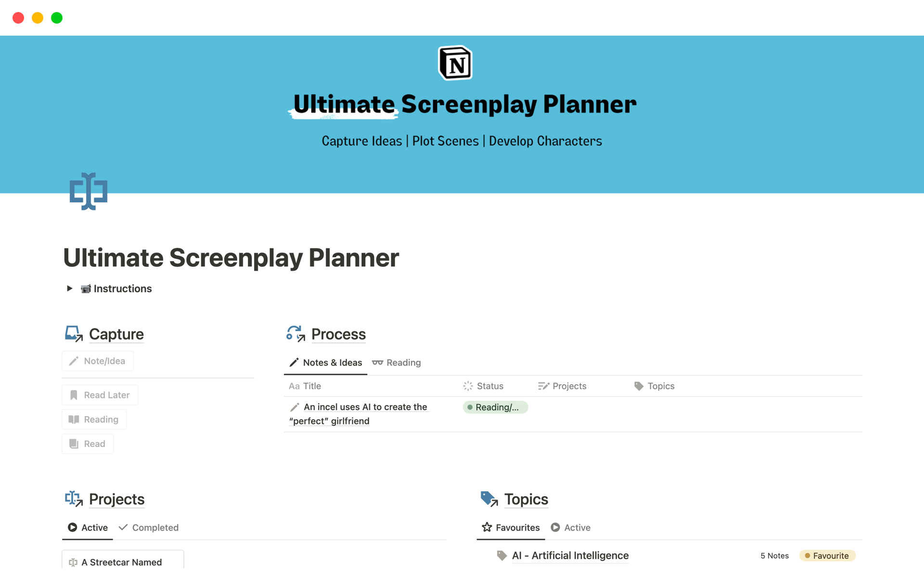This screenshot has width=924, height=578.
Task: Open the A Streetcar Named project card
Action: (122, 562)
